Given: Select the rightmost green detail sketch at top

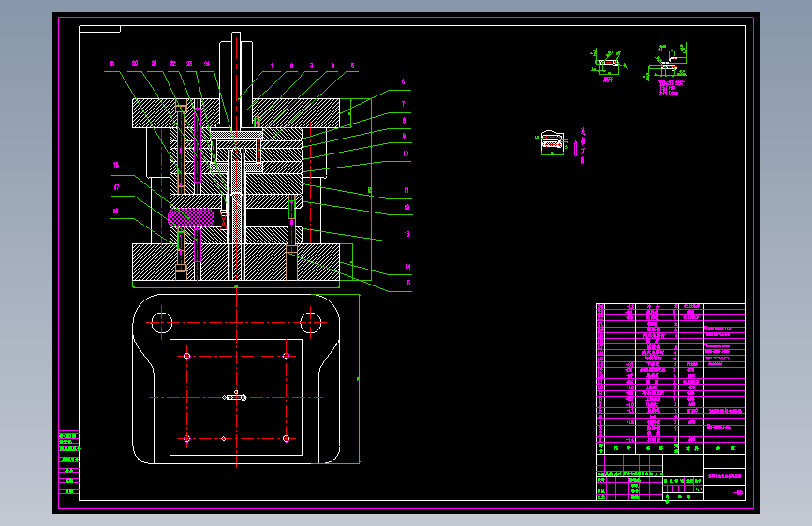Looking at the screenshot, I should pos(666,69).
